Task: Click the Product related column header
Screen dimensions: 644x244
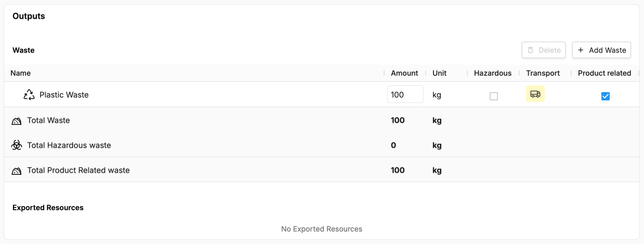Action: (604, 73)
